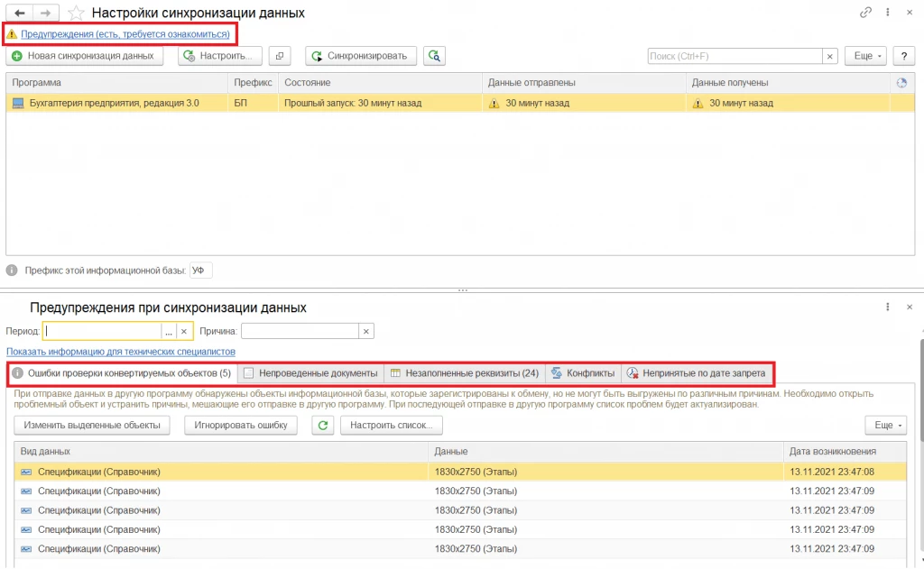The image size is (924, 569).
Task: Clear the Период field
Action: pyautogui.click(x=184, y=332)
